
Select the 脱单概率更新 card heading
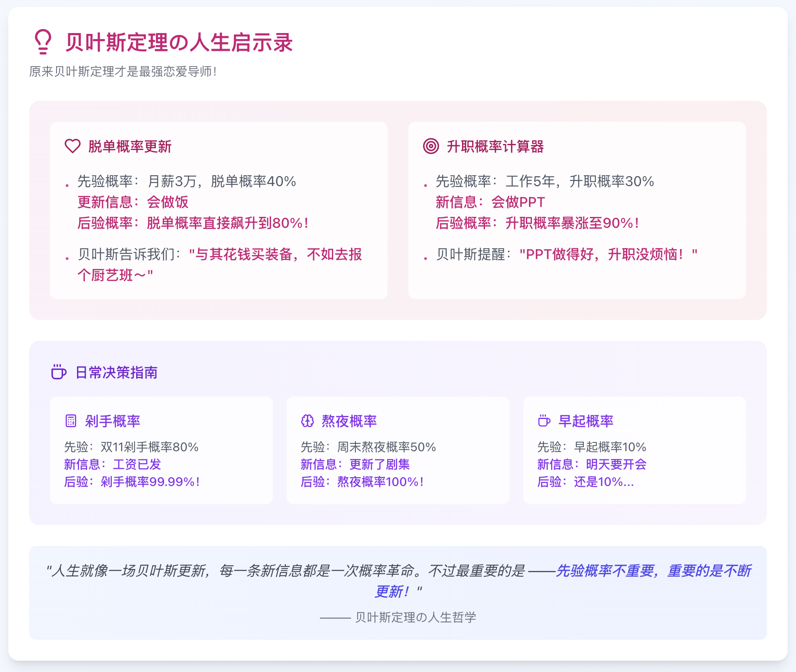click(130, 146)
